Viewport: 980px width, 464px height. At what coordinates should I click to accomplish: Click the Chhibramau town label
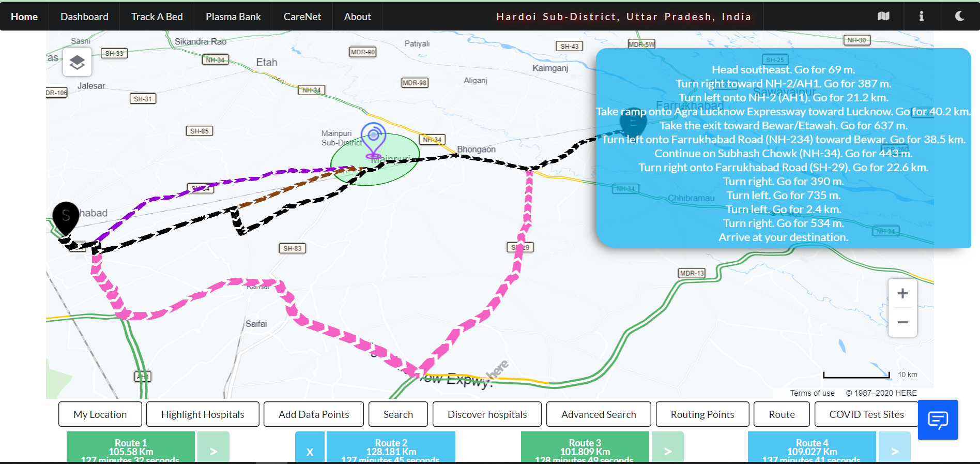pos(691,198)
